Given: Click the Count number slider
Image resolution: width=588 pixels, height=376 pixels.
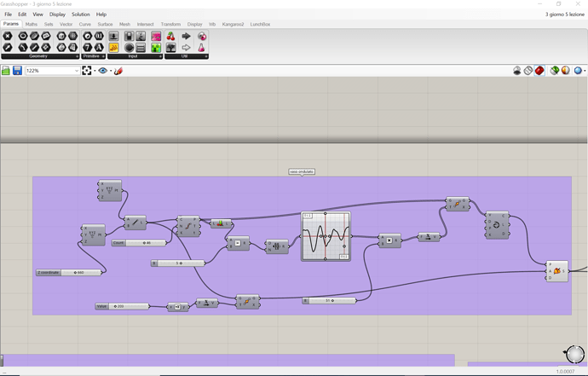Looking at the screenshot, I should point(139,243).
